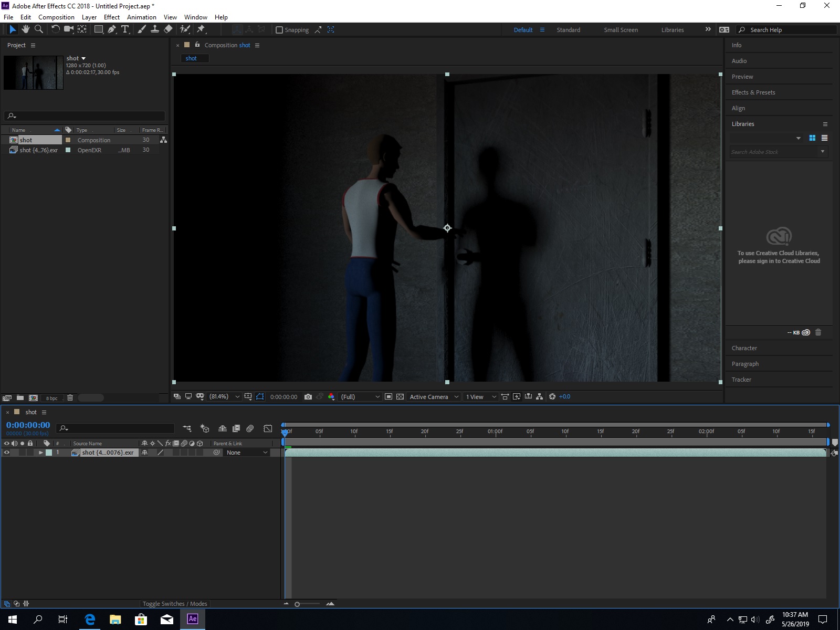Select the Rectangle shape tool

pos(98,29)
